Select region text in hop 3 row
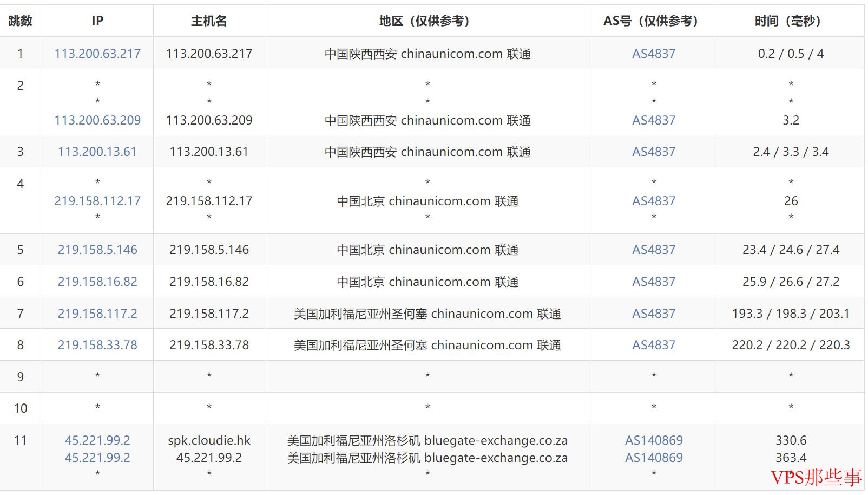The height and width of the screenshot is (495, 868). coord(428,152)
